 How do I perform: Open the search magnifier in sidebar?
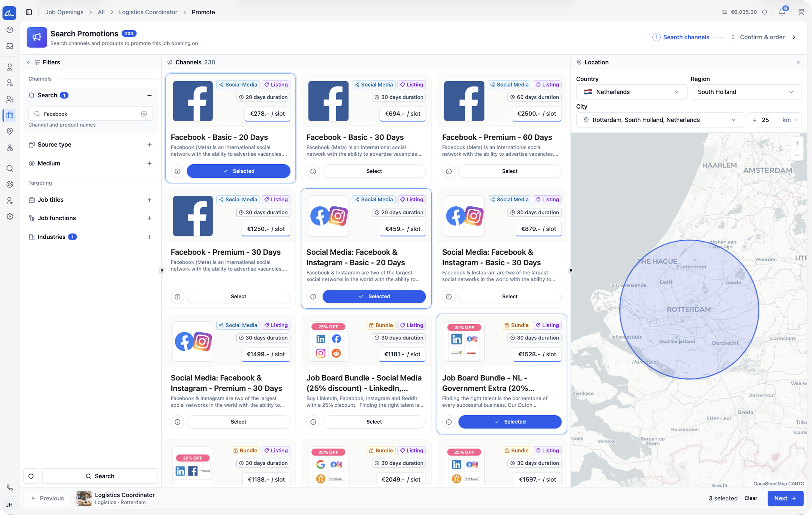click(10, 168)
